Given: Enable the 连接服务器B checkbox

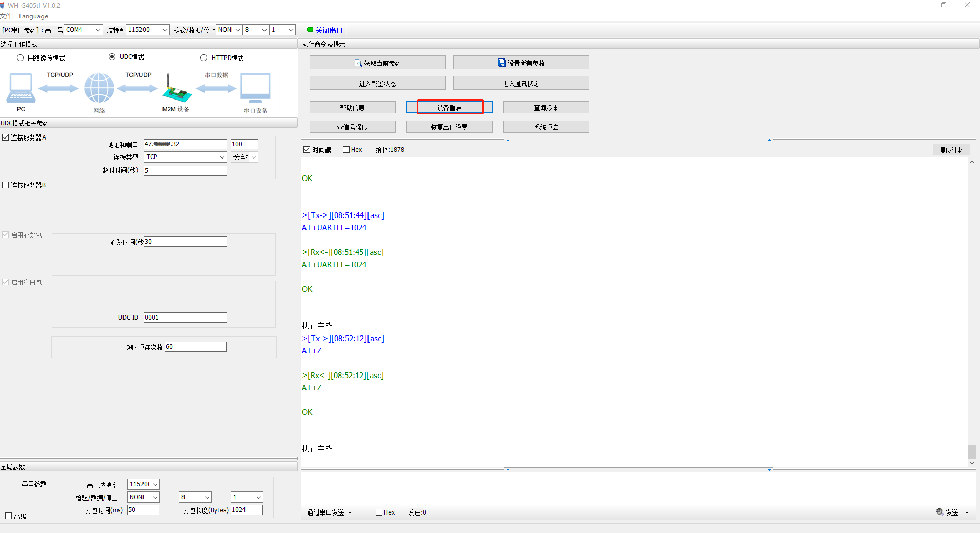Looking at the screenshot, I should click(x=6, y=185).
